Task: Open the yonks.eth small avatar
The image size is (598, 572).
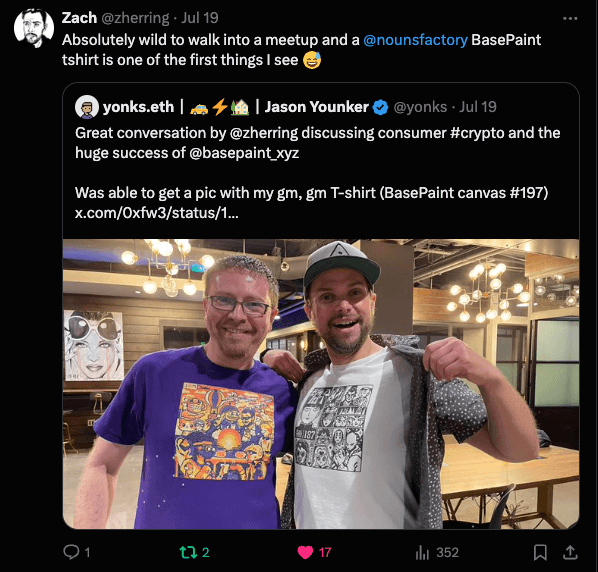Action: (87, 107)
